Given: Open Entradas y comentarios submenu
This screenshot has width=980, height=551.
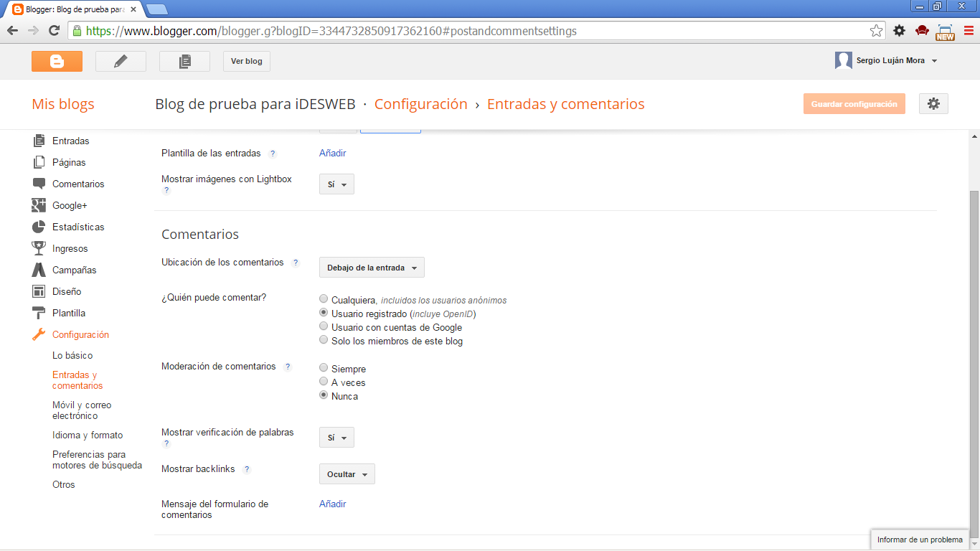Looking at the screenshot, I should point(77,380).
